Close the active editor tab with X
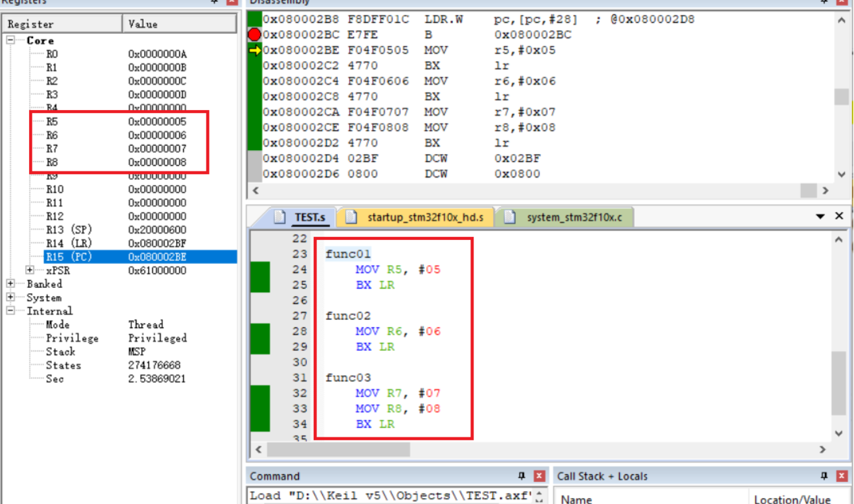This screenshot has height=504, width=854. click(x=839, y=216)
